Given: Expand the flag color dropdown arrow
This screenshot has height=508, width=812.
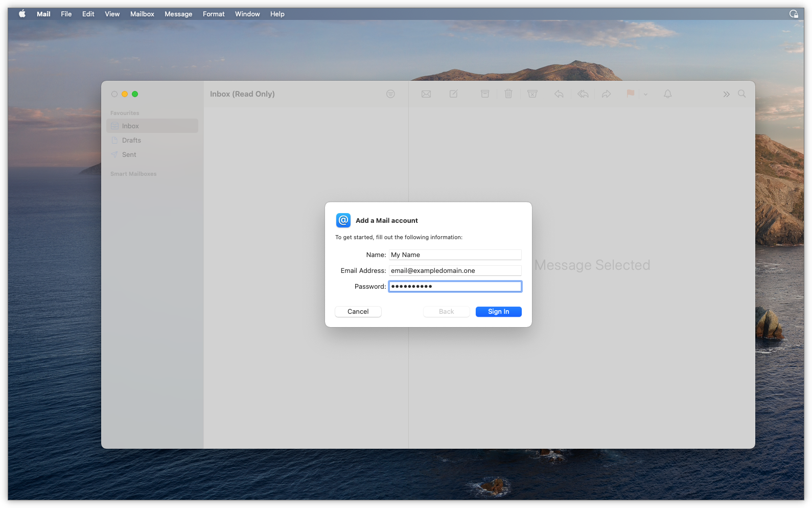Looking at the screenshot, I should point(645,94).
